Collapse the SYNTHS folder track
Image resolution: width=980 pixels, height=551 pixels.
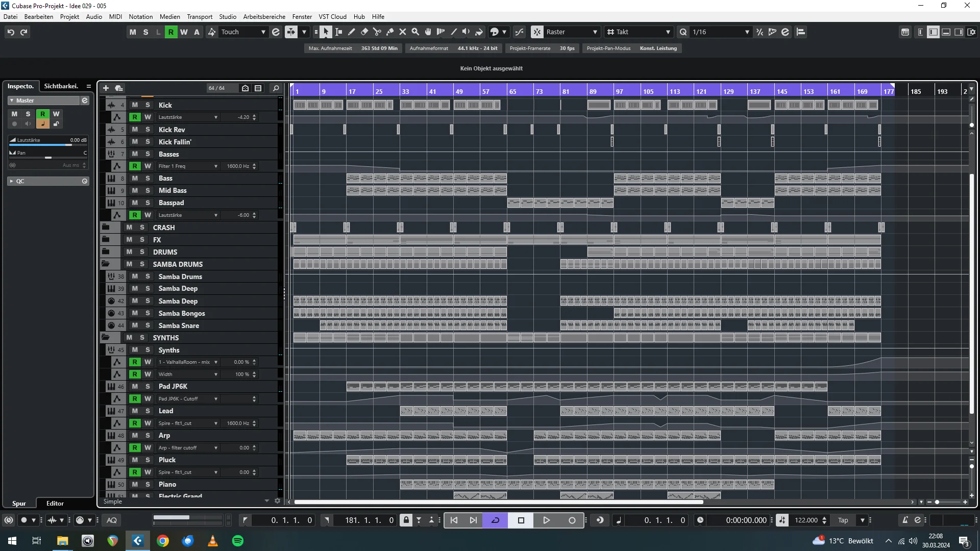click(x=106, y=338)
